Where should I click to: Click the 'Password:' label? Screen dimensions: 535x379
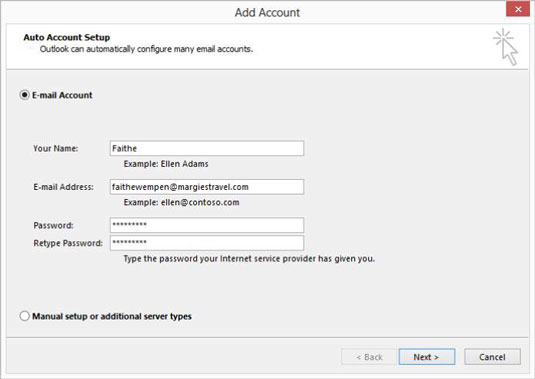click(x=53, y=225)
